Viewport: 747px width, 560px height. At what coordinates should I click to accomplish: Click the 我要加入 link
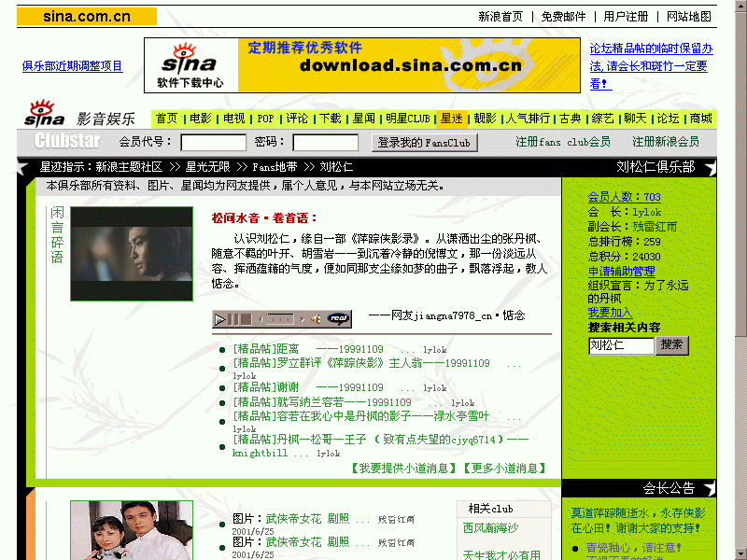pyautogui.click(x=610, y=313)
